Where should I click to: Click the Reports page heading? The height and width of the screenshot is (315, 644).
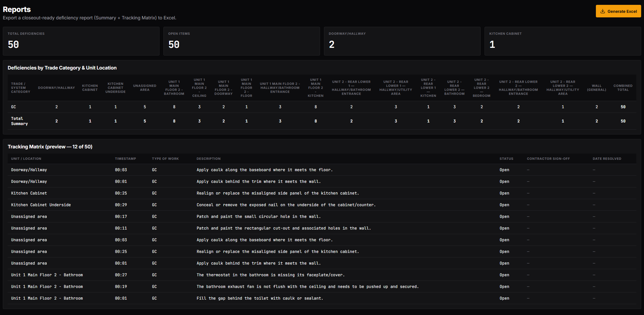(x=17, y=9)
